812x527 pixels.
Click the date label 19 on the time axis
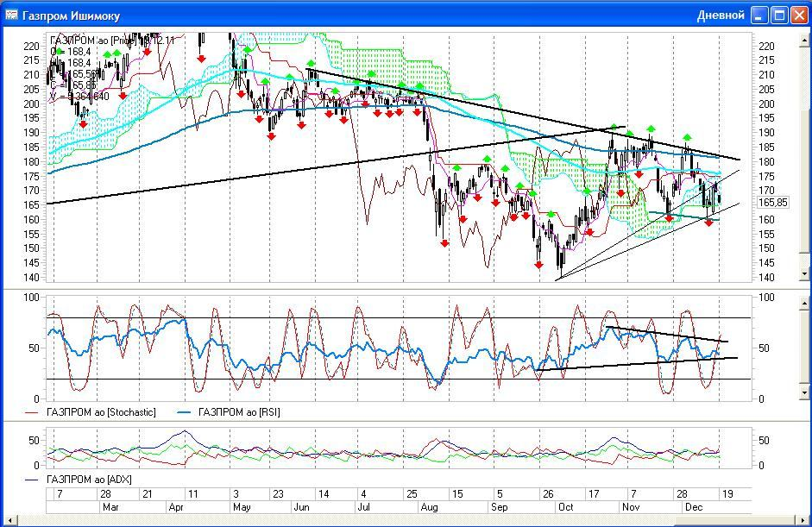click(727, 494)
